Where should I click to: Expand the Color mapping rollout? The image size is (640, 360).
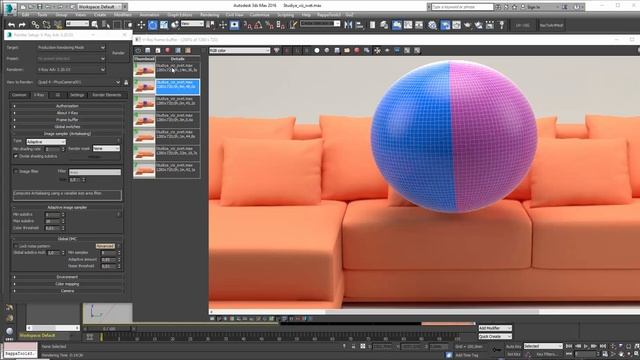pos(67,284)
